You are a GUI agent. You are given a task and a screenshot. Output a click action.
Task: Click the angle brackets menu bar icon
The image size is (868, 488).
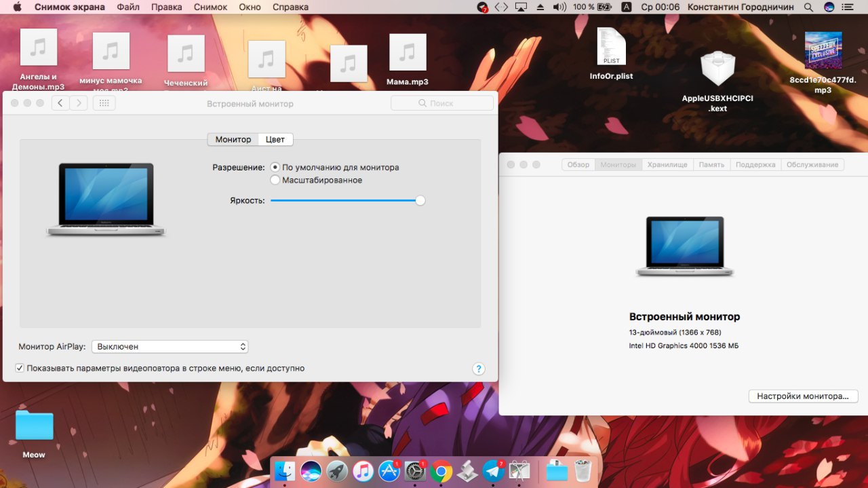[x=501, y=7]
